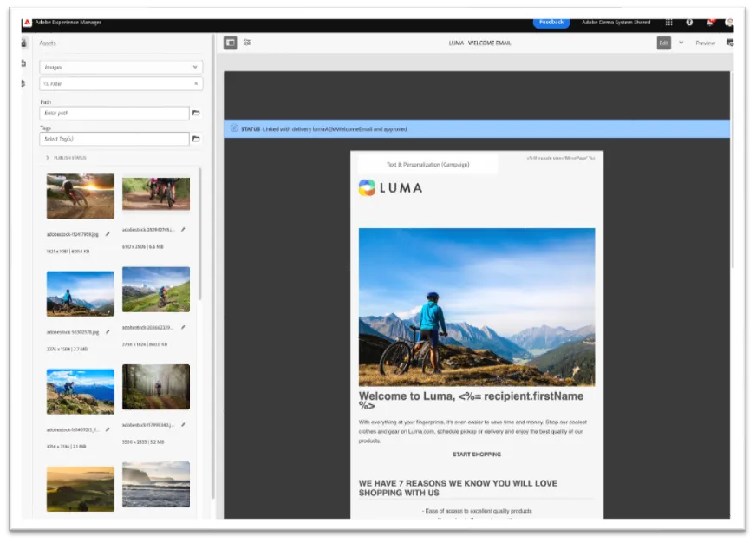Screen dimensions: 756x543
Task: Open the Help question mark icon
Action: pos(689,23)
